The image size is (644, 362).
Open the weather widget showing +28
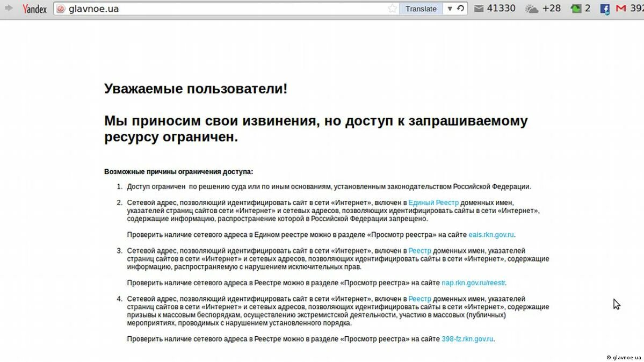click(x=543, y=9)
